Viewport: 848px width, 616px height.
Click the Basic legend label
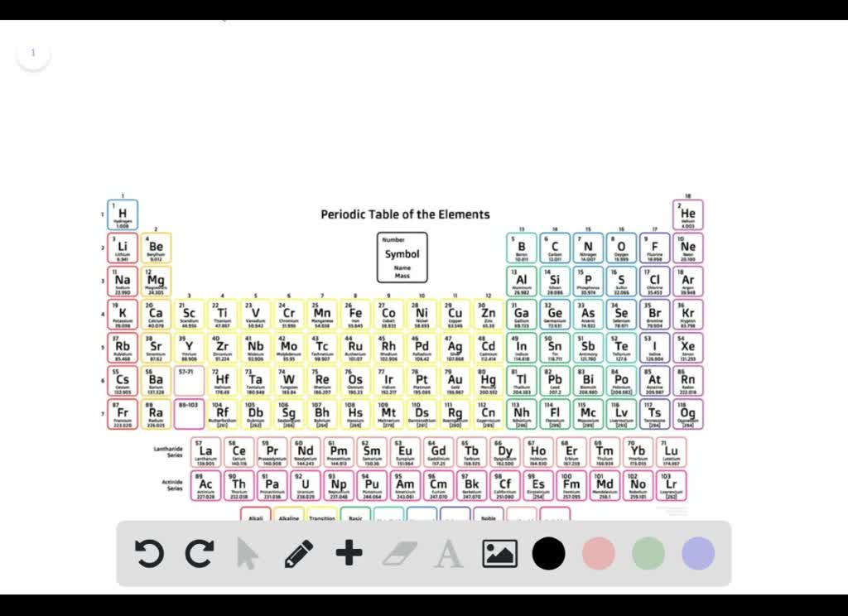click(x=354, y=518)
